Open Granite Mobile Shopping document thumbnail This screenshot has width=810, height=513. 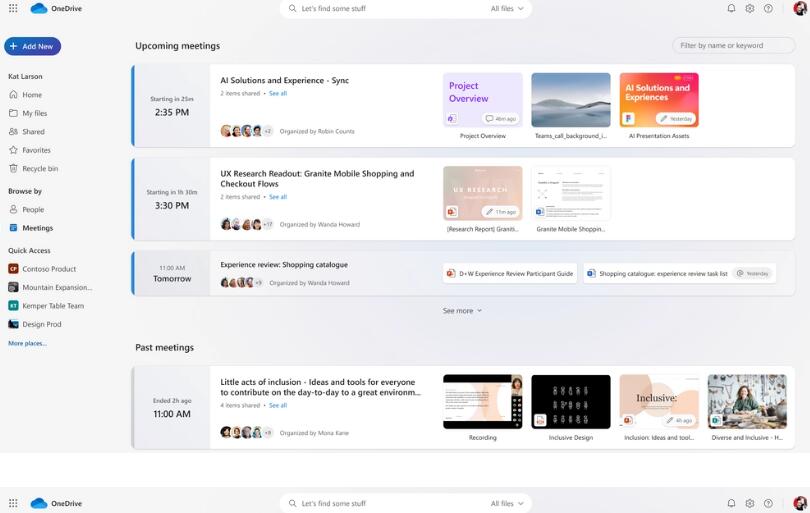point(571,194)
